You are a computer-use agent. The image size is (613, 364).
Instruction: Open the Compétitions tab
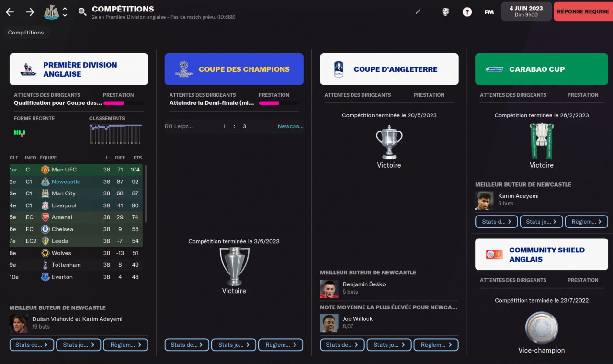26,33
